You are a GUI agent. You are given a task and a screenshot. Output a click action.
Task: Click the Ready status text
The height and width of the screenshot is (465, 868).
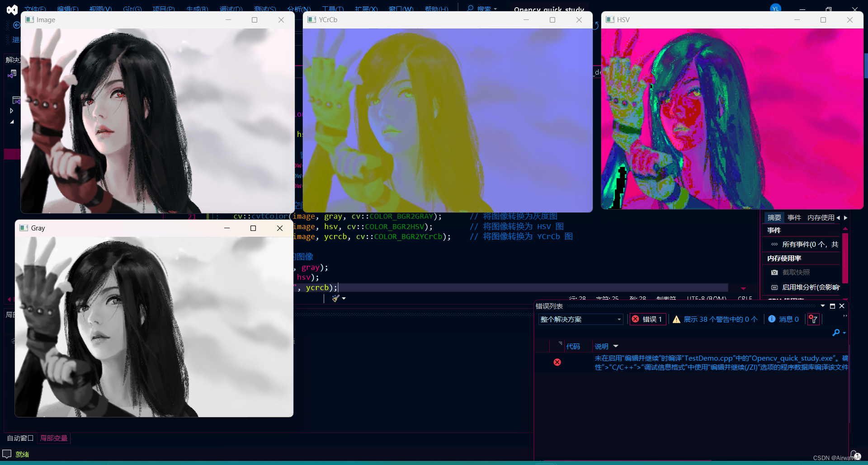[x=22, y=454]
